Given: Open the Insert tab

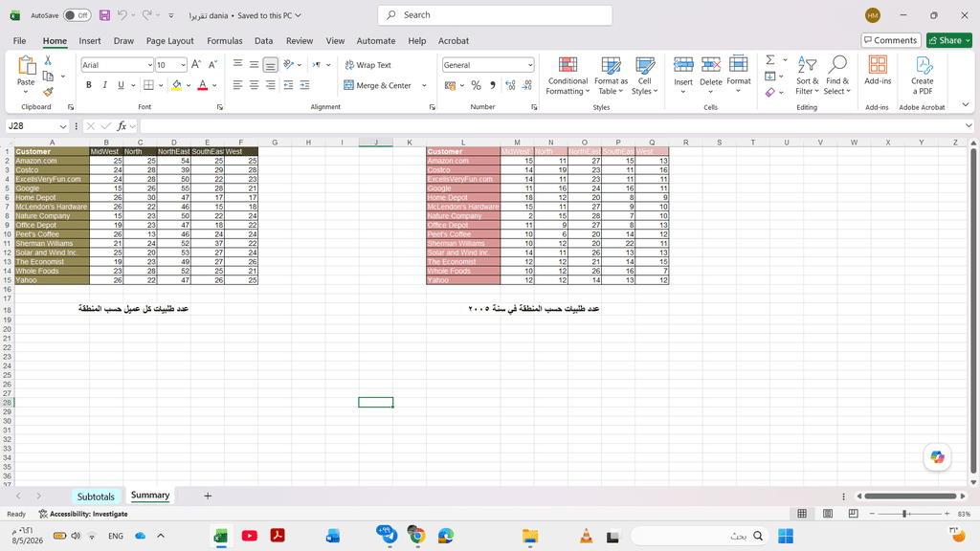Looking at the screenshot, I should [x=89, y=40].
